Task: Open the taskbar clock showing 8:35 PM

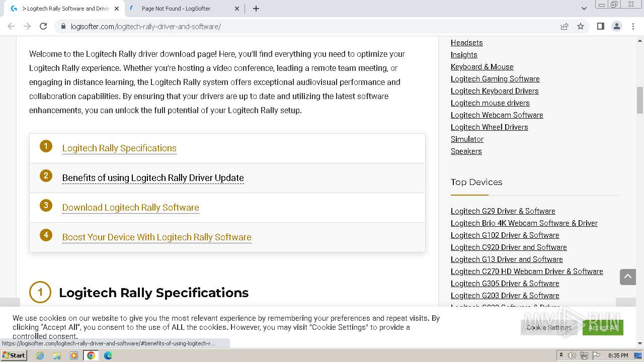Action: click(x=618, y=355)
